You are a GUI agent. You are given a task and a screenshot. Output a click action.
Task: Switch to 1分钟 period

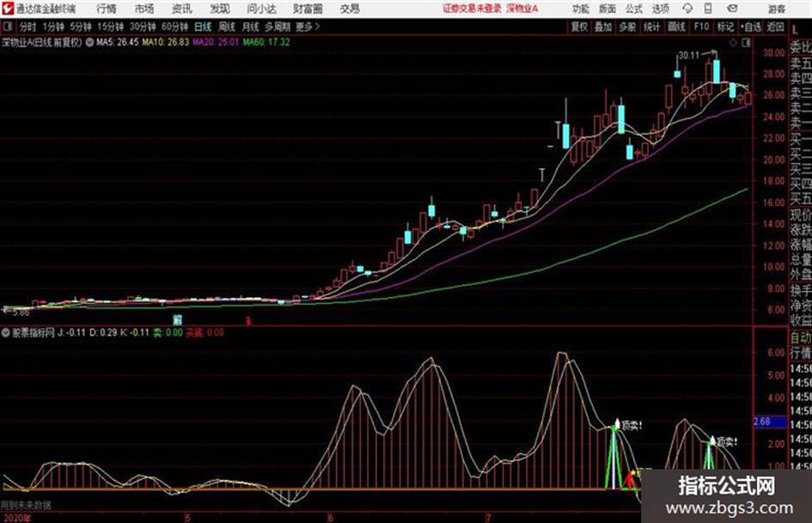pyautogui.click(x=52, y=27)
